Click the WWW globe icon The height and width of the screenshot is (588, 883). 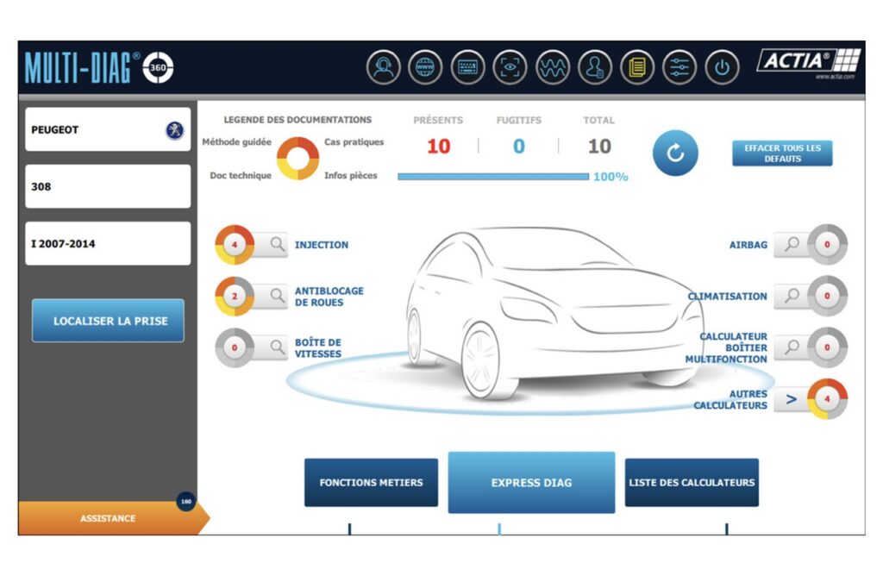click(425, 67)
